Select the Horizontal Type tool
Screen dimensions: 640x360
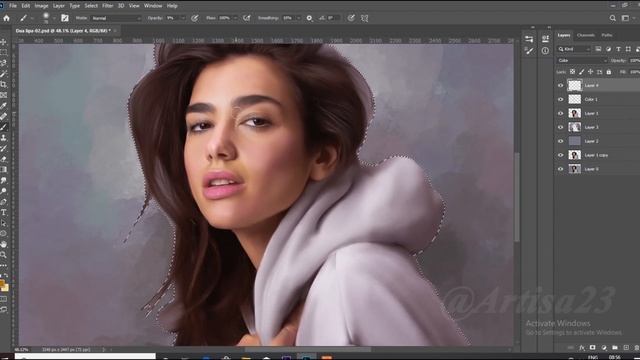click(x=4, y=212)
